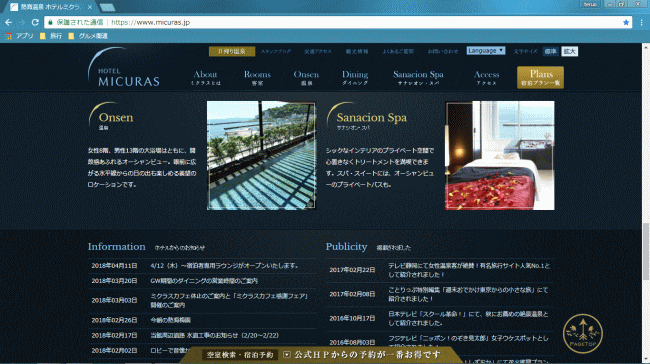Open a new tab button

[107, 7]
